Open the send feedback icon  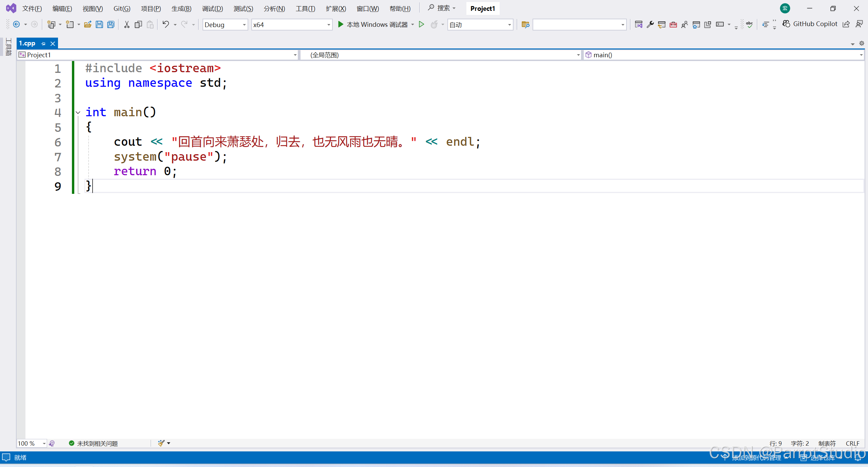pyautogui.click(x=859, y=24)
